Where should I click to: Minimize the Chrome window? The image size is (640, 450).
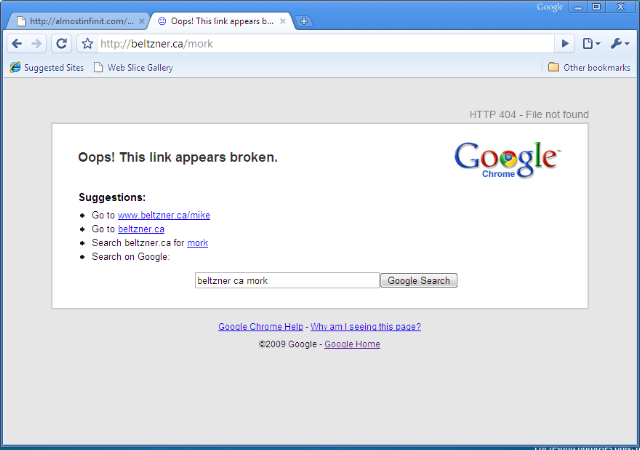point(578,7)
